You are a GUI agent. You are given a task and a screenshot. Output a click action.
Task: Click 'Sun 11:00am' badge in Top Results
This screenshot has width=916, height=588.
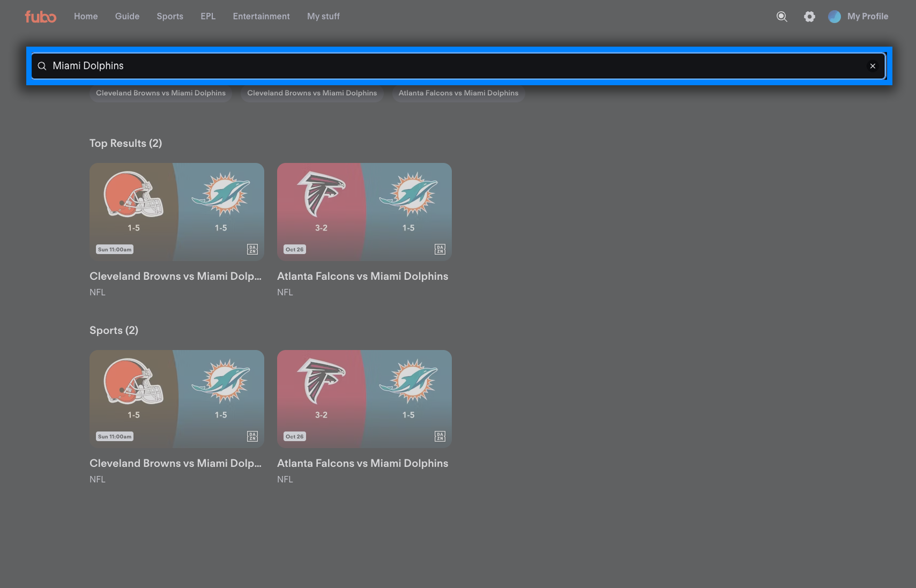pos(115,249)
